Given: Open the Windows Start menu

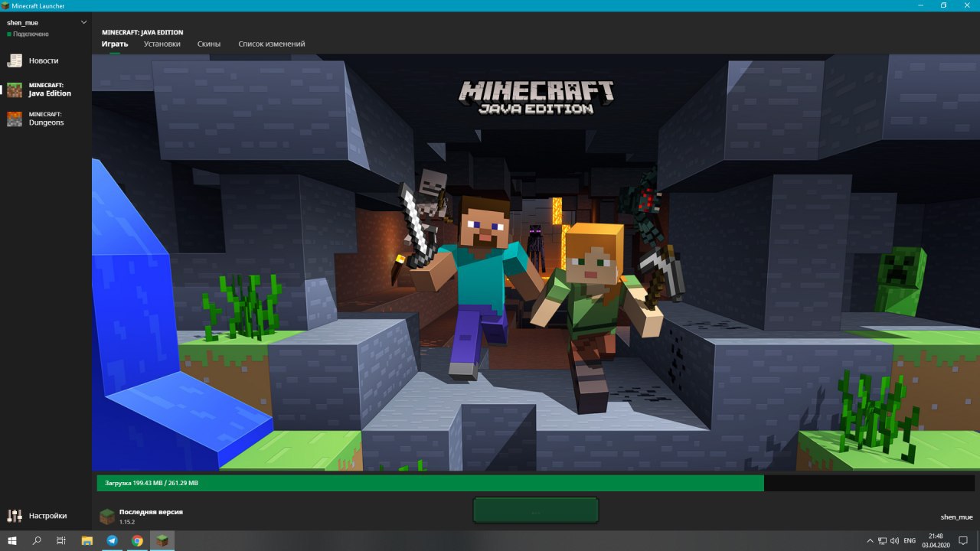Looking at the screenshot, I should tap(12, 540).
